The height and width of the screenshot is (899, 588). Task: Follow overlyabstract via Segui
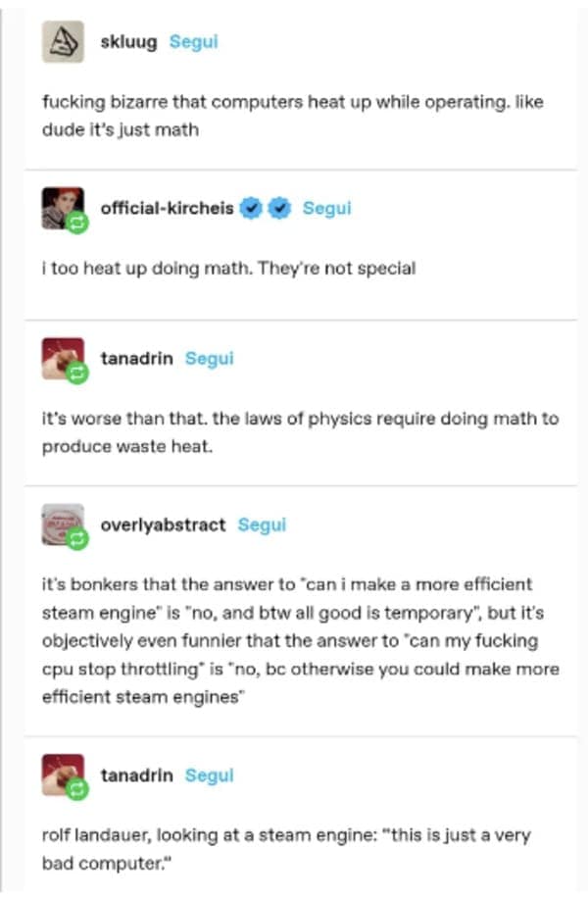[x=262, y=524]
